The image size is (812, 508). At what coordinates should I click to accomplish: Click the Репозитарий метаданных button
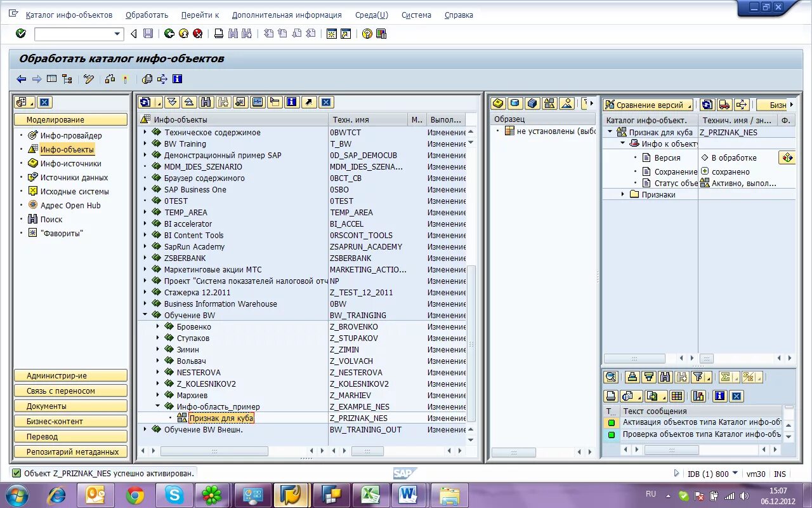point(70,452)
